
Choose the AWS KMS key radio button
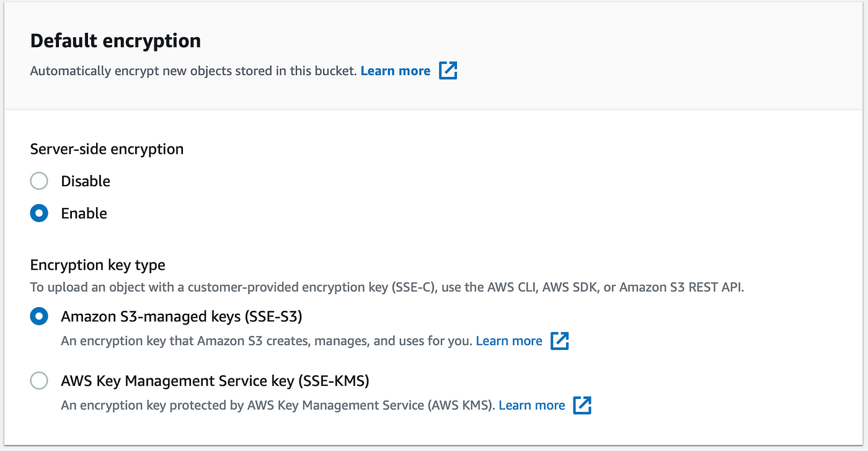pos(39,381)
